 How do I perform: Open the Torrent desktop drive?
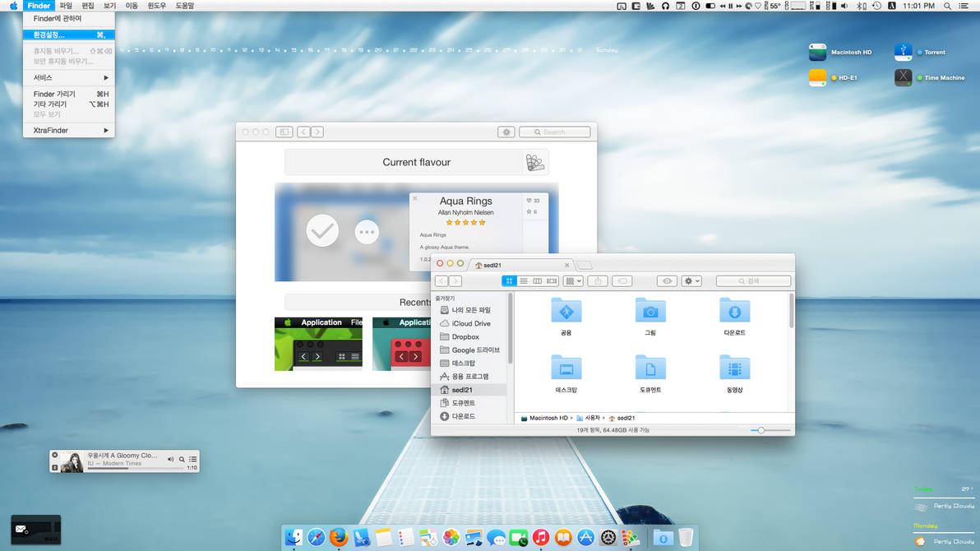coord(903,52)
